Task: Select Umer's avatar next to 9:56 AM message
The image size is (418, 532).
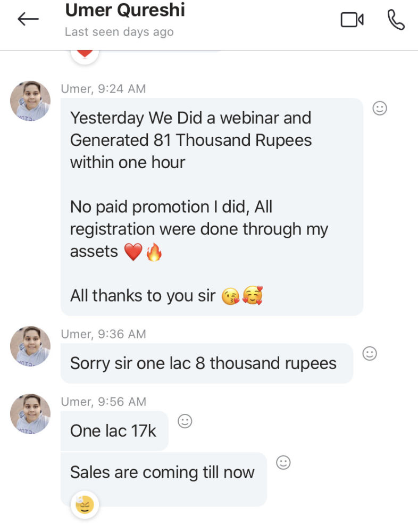Action: coord(30,413)
